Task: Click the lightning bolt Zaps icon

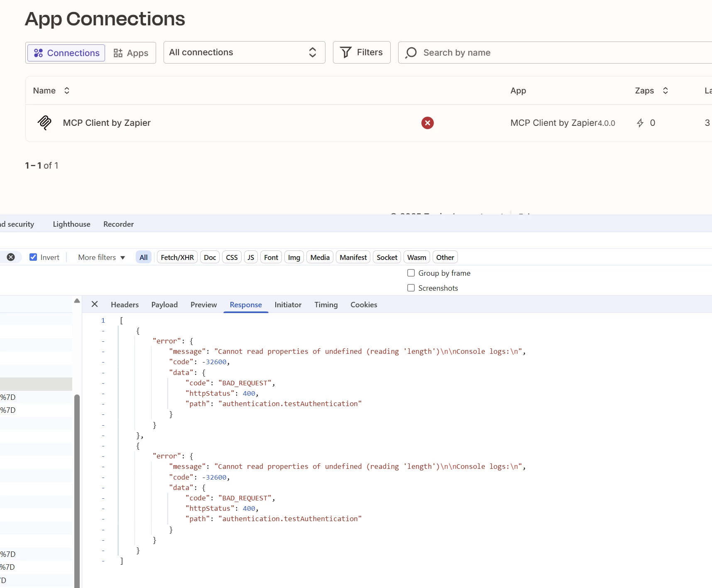Action: click(640, 123)
